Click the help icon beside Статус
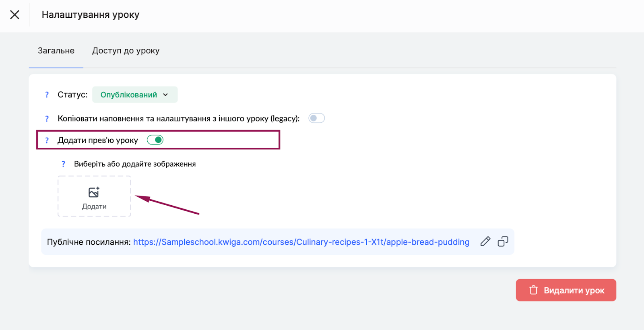Image resolution: width=644 pixels, height=330 pixels. pos(47,95)
